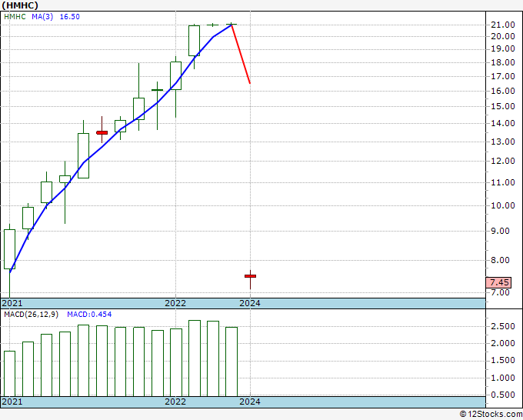
Task: Open the 12Stocks.com copyright link
Action: point(491,414)
